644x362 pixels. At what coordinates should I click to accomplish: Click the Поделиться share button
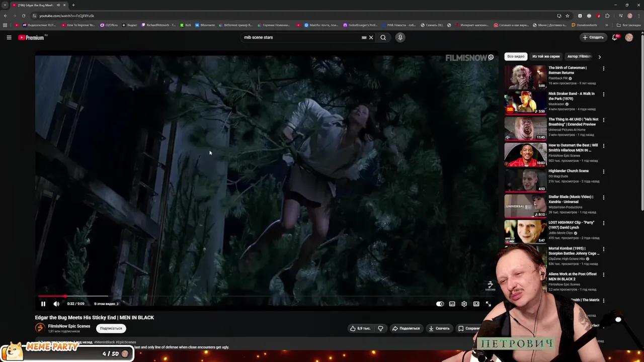point(406,328)
